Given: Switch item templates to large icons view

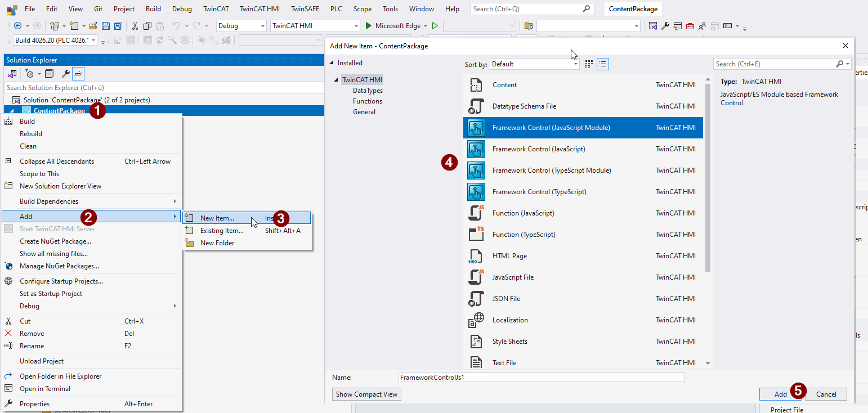Looking at the screenshot, I should point(588,64).
